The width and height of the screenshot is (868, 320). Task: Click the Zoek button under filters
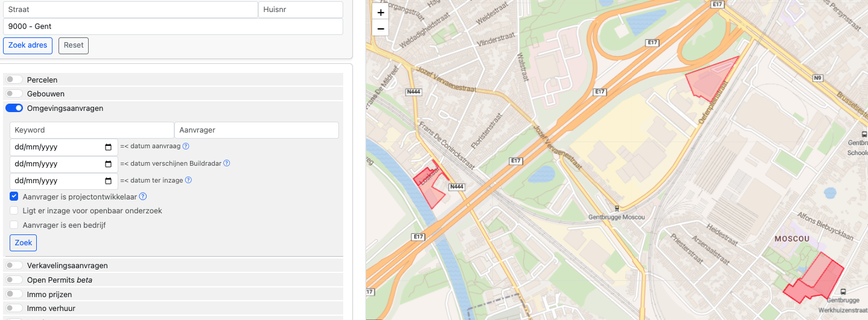[24, 242]
